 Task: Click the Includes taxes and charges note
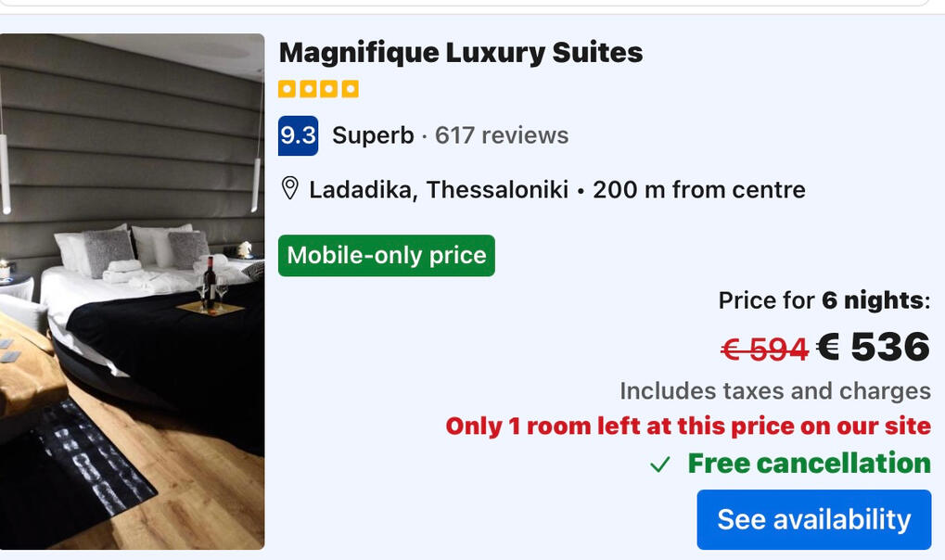tap(774, 391)
